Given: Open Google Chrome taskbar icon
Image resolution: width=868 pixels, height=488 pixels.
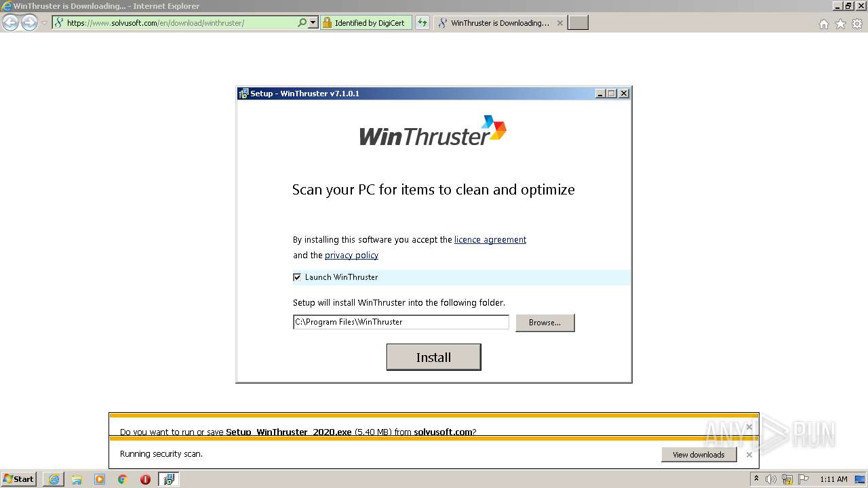Looking at the screenshot, I should tap(123, 479).
